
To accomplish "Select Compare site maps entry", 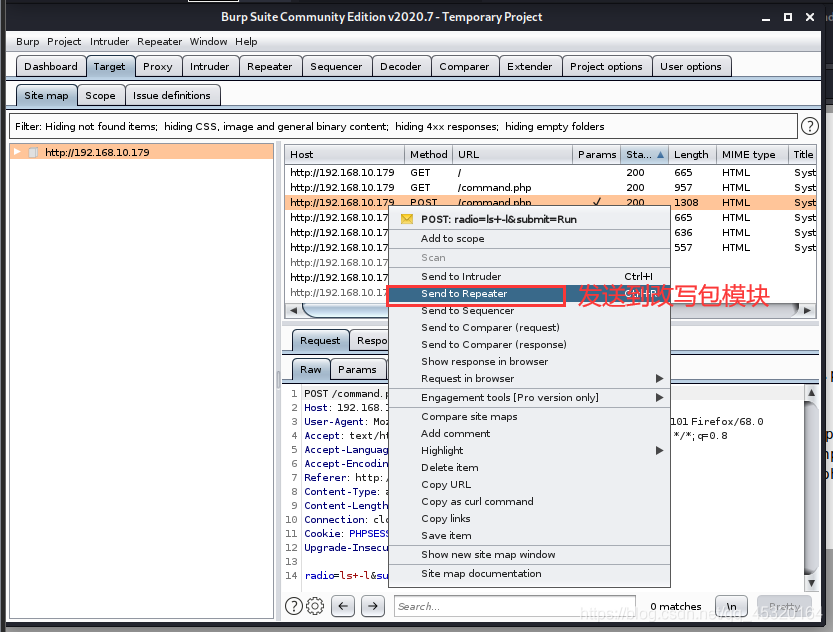I will pyautogui.click(x=529, y=417).
